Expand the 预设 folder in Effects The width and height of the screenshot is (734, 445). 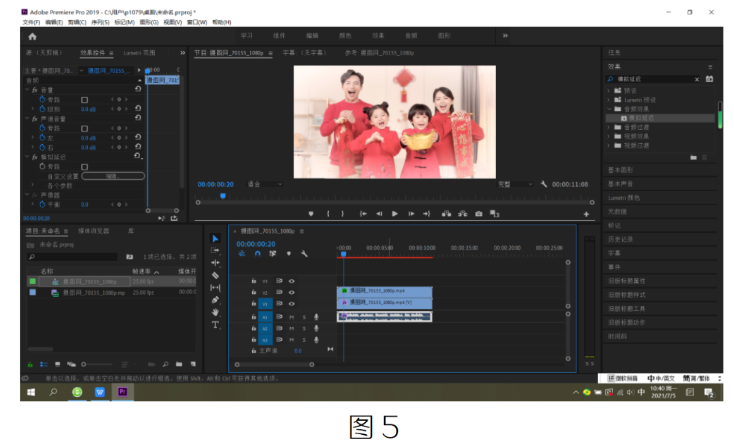tap(609, 90)
